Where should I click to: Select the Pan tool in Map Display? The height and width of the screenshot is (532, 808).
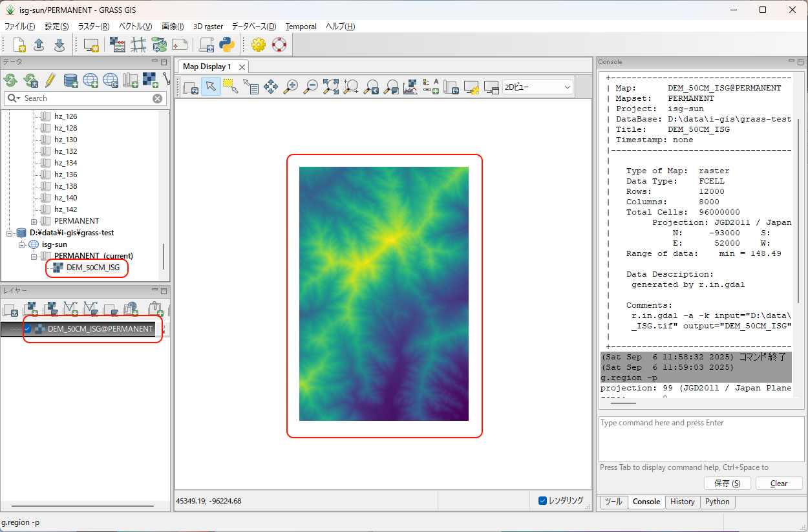(x=271, y=87)
